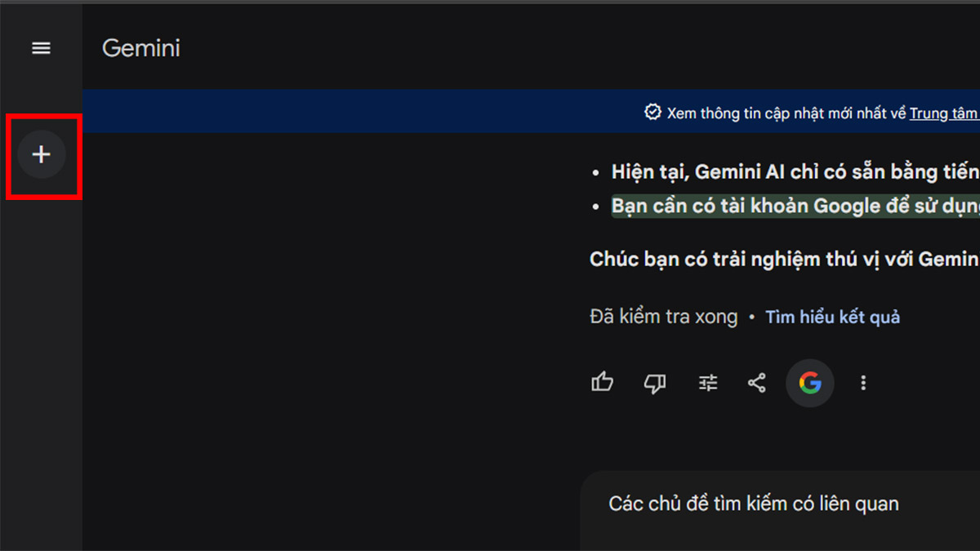
Task: Click the Tìm hiểu kết quả link
Action: [x=832, y=317]
